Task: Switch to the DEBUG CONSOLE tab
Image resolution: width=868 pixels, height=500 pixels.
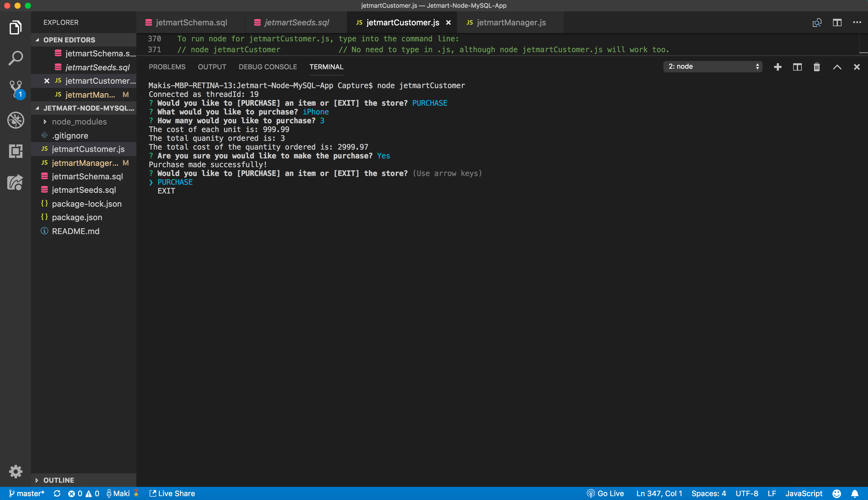Action: (x=268, y=67)
